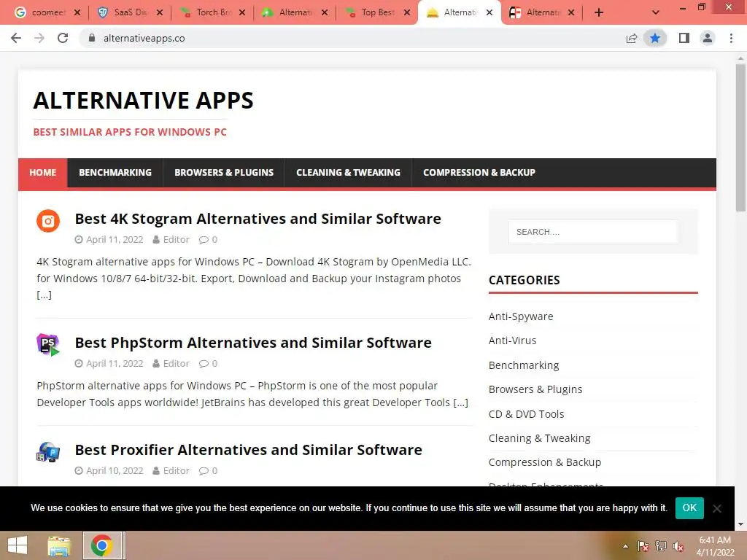Open File Explorer from taskbar

pyautogui.click(x=59, y=545)
